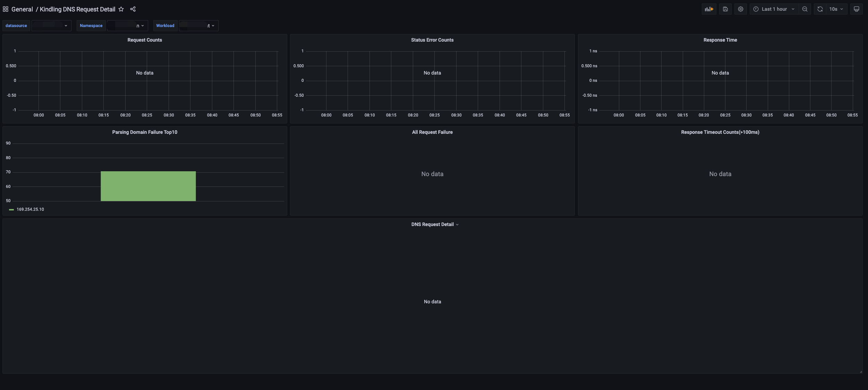Open the Response Time panel title menu
Viewport: 868px width, 390px height.
click(720, 40)
